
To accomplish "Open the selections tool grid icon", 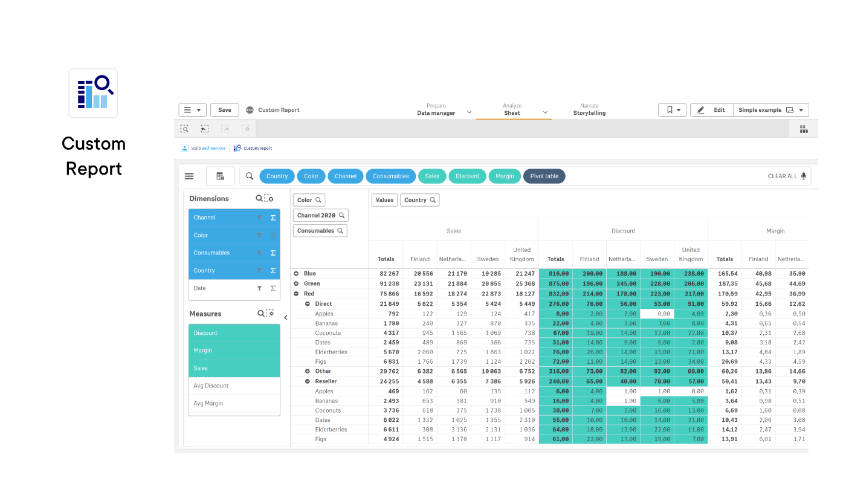I will click(804, 129).
